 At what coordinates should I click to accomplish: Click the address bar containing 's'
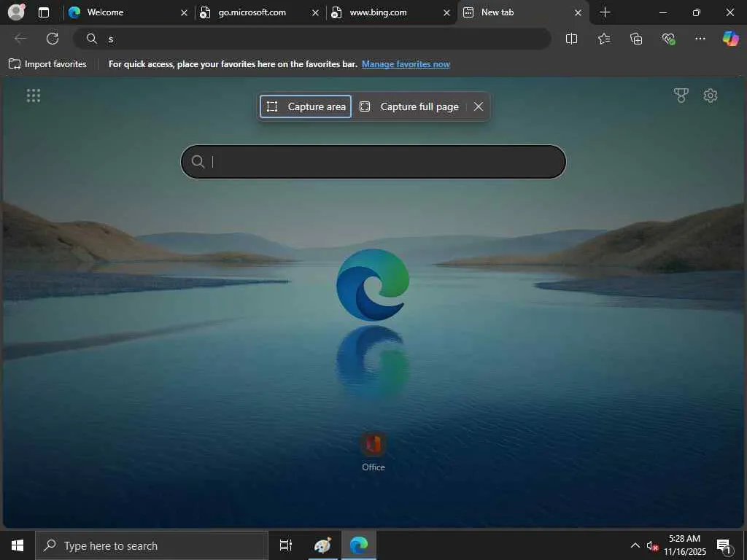tap(312, 39)
